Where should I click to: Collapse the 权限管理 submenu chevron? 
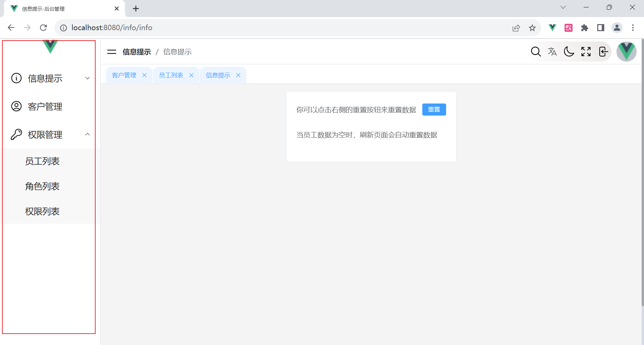tap(88, 134)
